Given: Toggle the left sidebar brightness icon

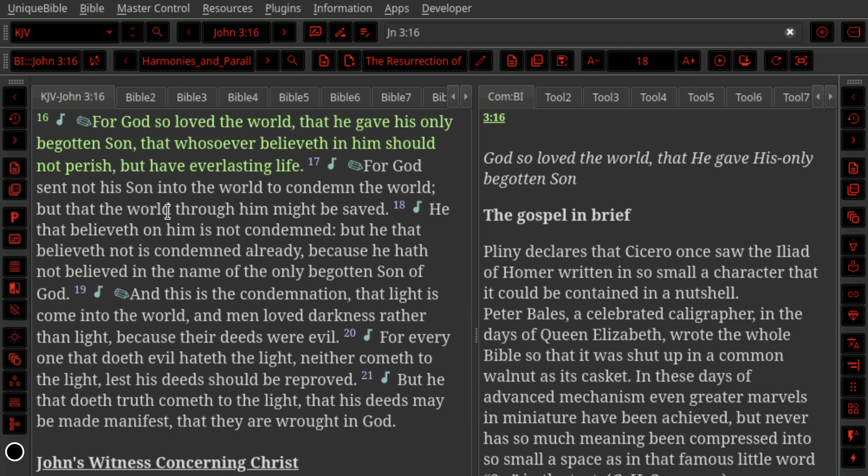Looking at the screenshot, I should [x=15, y=338].
